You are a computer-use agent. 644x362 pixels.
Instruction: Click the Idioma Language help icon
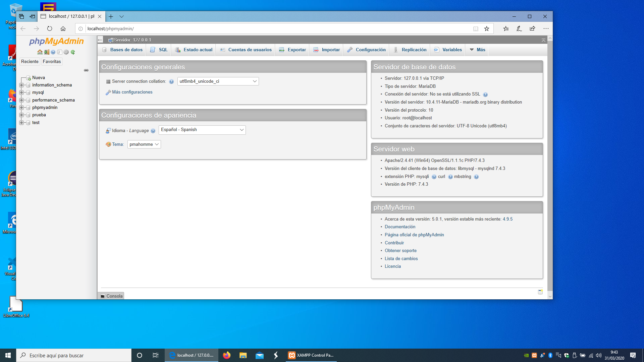click(153, 131)
